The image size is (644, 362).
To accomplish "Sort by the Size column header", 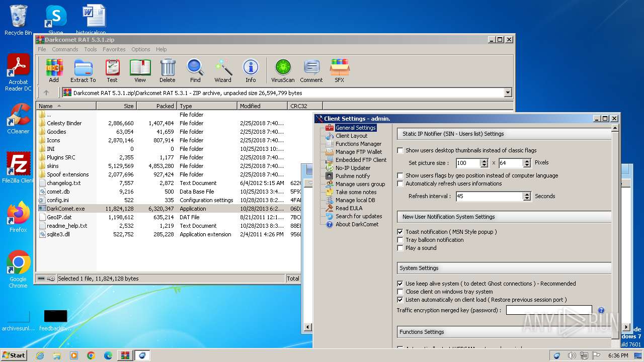I will pos(116,106).
